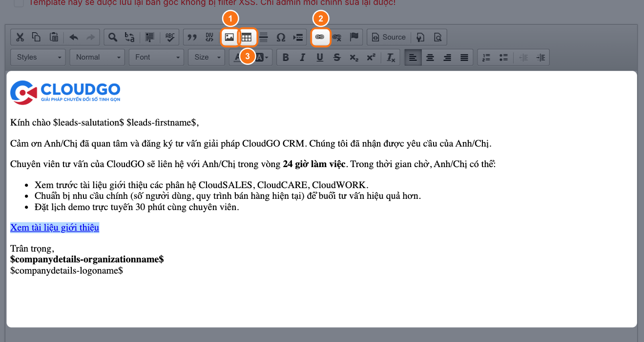This screenshot has width=644, height=342.
Task: Click the Copy icon in toolbar
Action: coord(37,37)
